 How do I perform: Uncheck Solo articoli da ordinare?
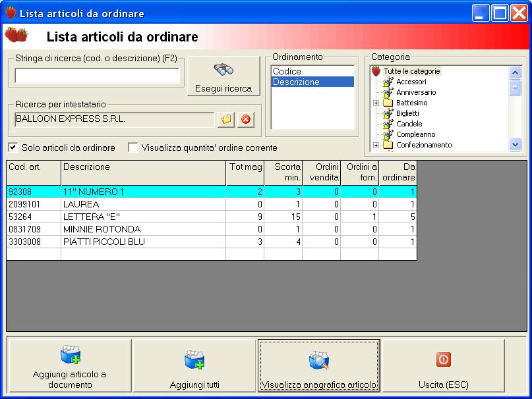point(13,147)
